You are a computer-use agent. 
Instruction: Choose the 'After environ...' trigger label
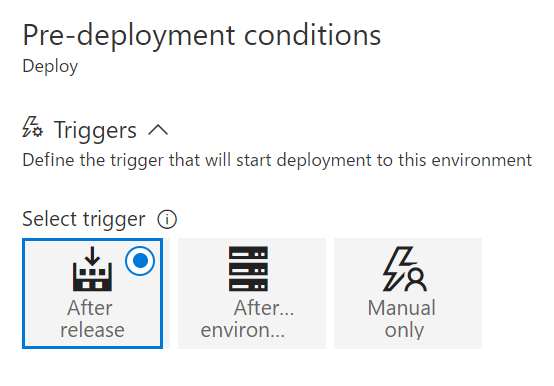point(247,319)
